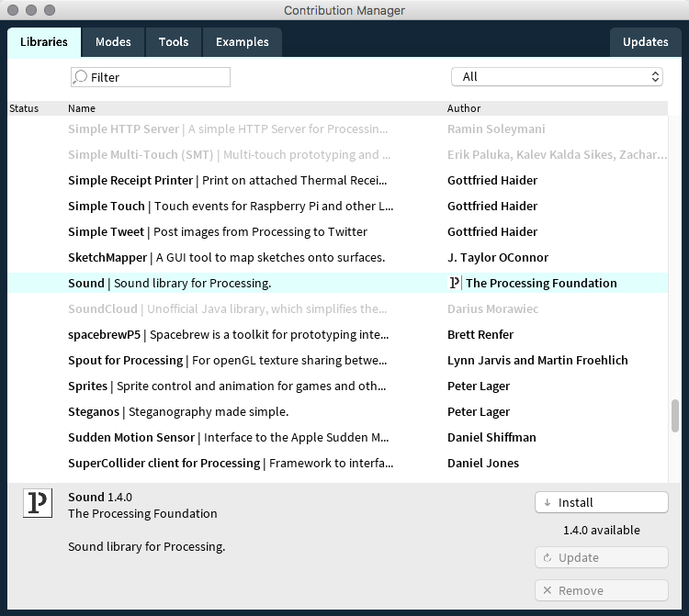The width and height of the screenshot is (689, 616).
Task: Select the SoundCloud library row
Action: coord(337,308)
